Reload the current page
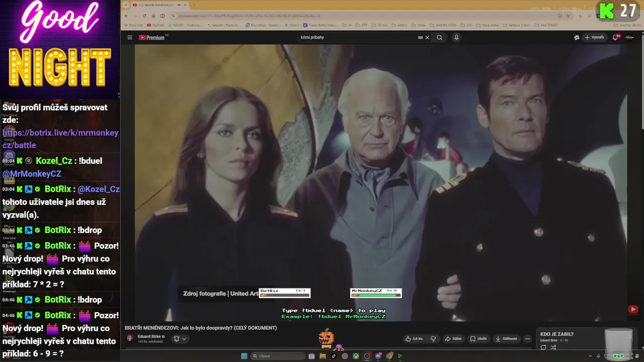Screen dimensions: 644x362 pos(144,16)
